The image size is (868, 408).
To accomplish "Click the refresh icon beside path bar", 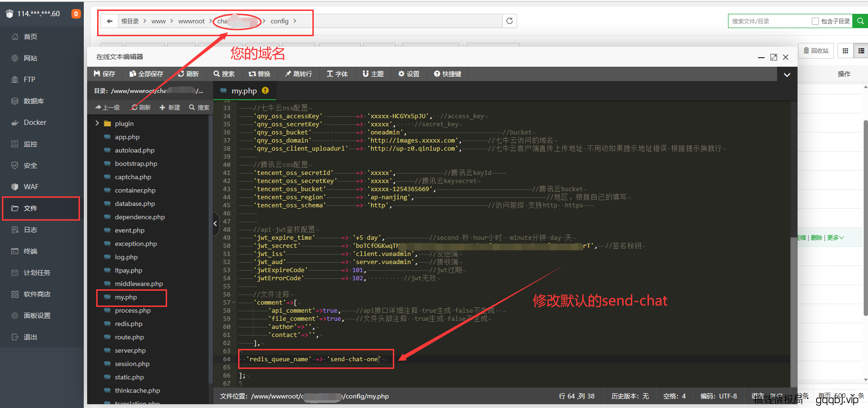I will click(x=509, y=21).
